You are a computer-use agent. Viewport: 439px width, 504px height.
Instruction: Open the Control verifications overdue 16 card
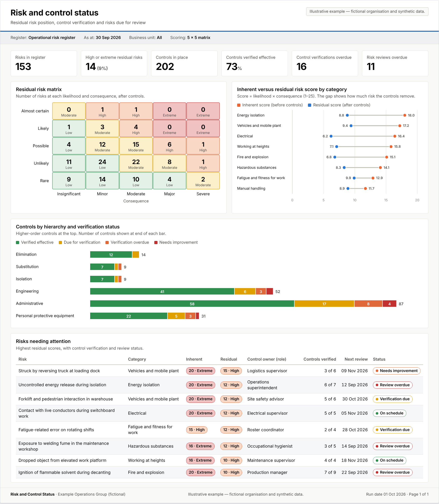pos(325,63)
